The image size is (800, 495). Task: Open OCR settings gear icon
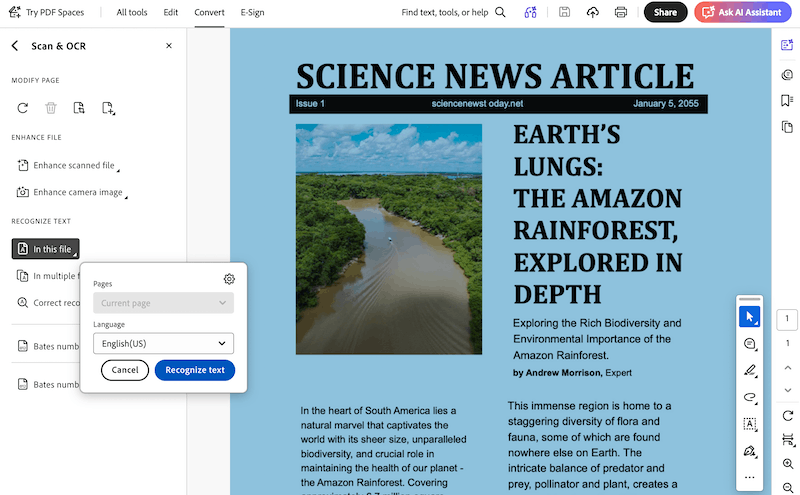[x=229, y=279]
